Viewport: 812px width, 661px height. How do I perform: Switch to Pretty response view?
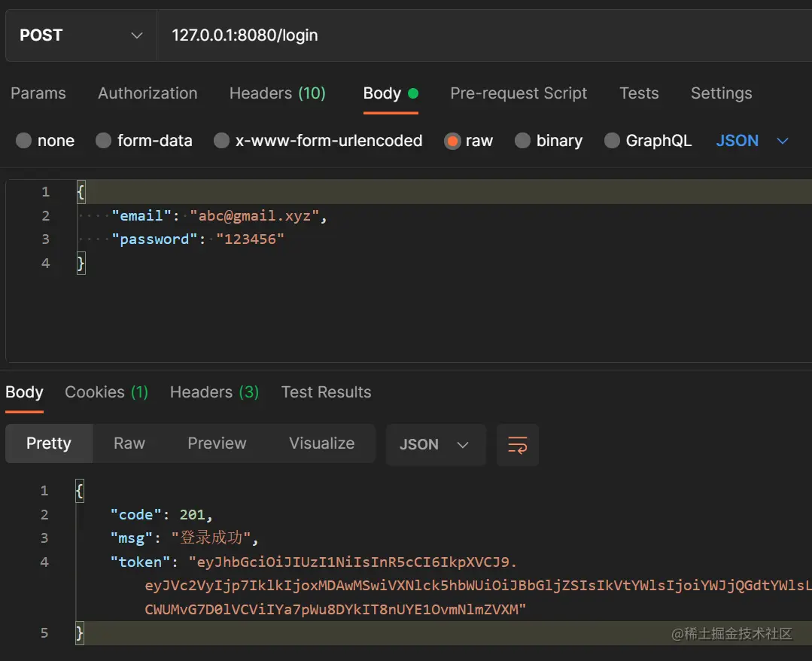click(49, 443)
